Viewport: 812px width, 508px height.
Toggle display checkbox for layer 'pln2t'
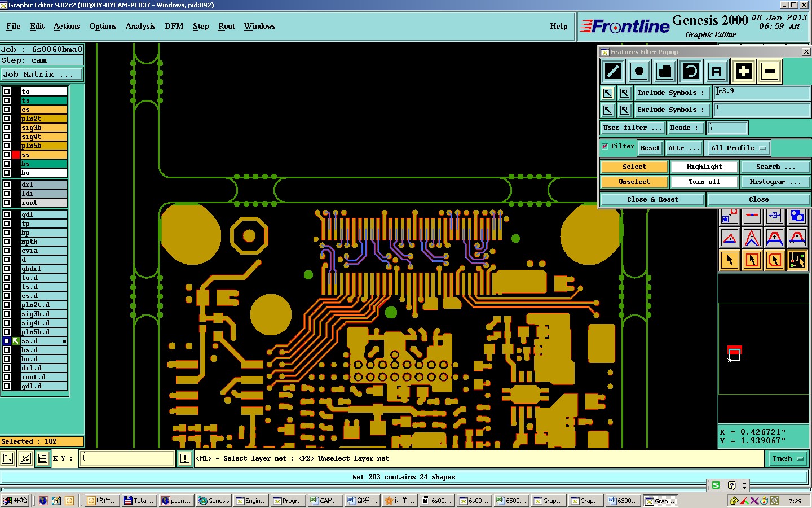tap(7, 119)
